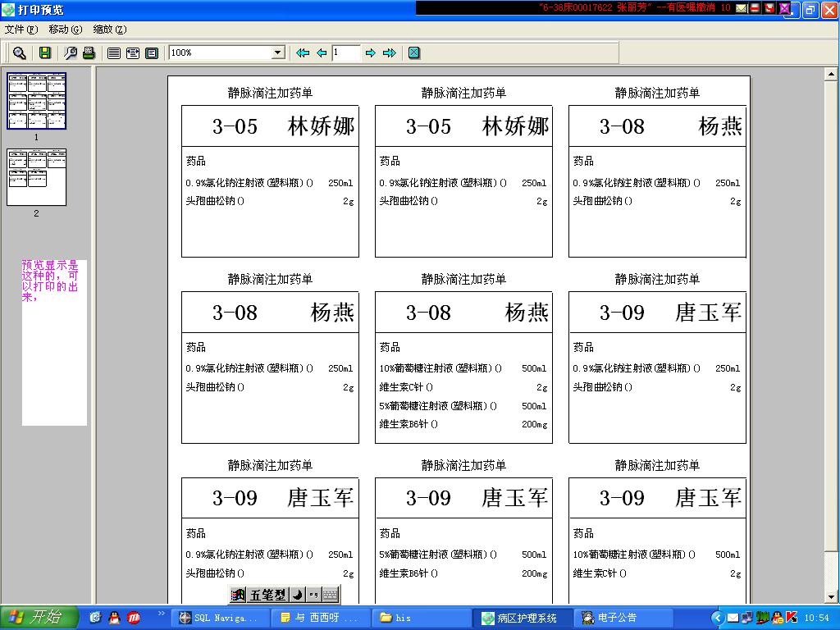Open 电子公告 taskbar button
Image resolution: width=840 pixels, height=630 pixels.
(623, 618)
